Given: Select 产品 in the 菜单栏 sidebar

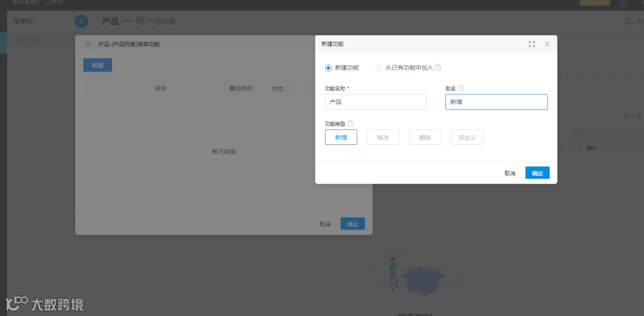Looking at the screenshot, I should (31, 40).
